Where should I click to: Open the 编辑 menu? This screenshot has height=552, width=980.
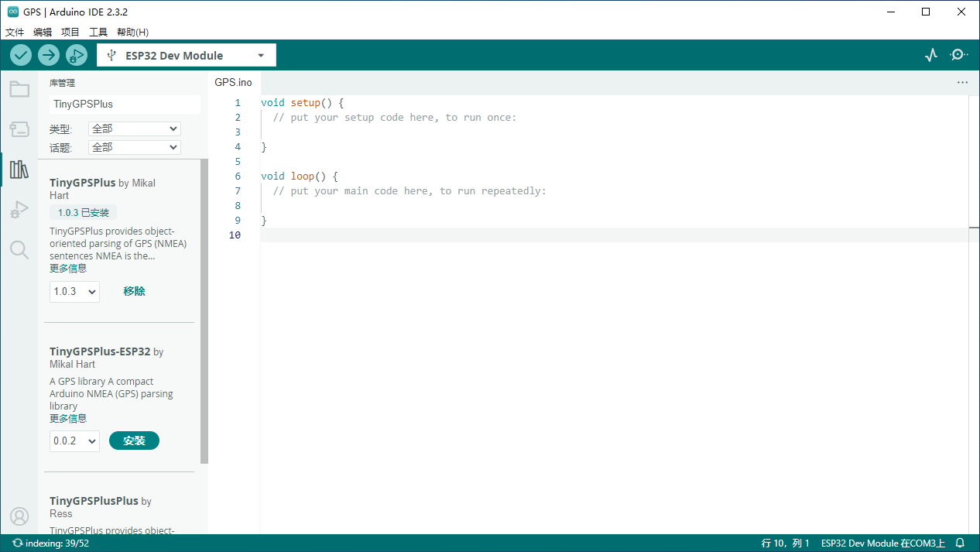pos(43,33)
